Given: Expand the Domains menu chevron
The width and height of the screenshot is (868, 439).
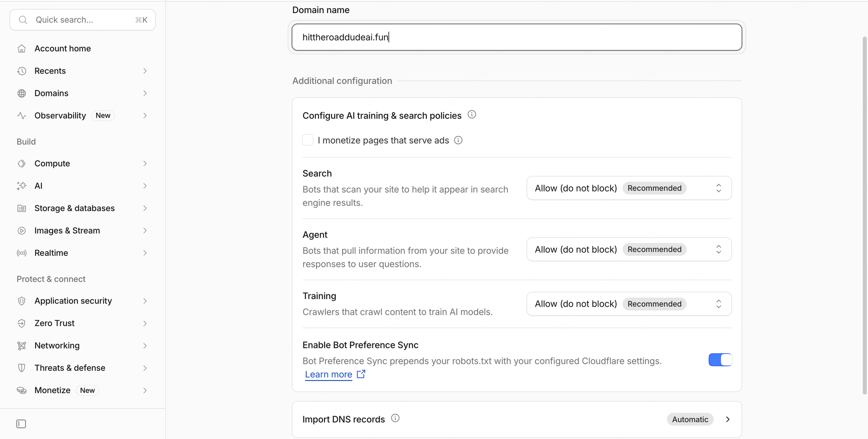Looking at the screenshot, I should (145, 93).
